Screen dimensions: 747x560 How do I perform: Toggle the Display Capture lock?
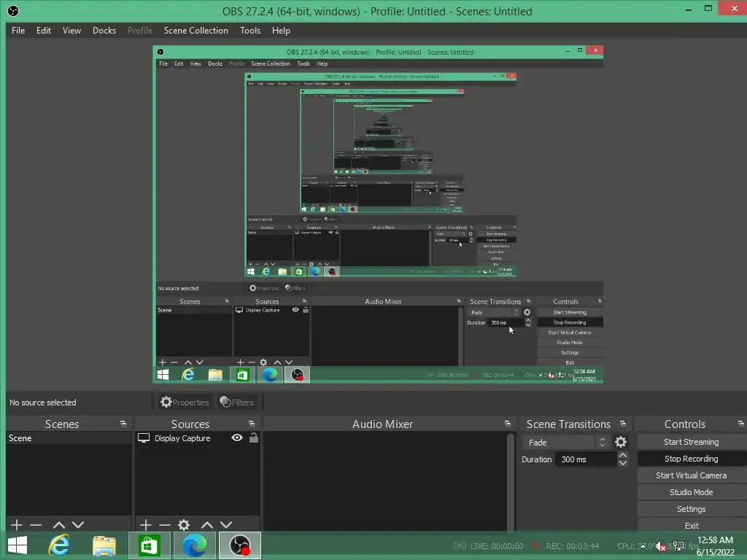pos(254,437)
